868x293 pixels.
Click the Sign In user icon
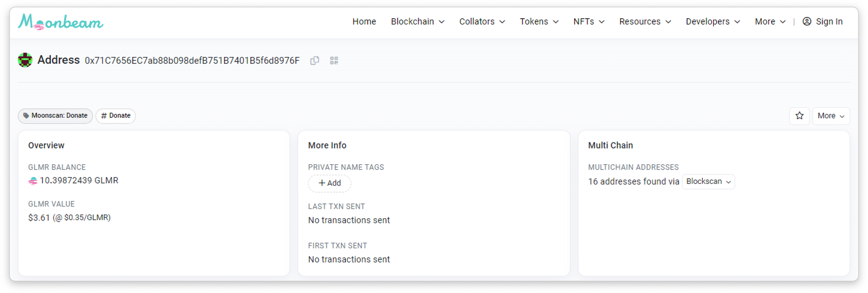pos(807,21)
